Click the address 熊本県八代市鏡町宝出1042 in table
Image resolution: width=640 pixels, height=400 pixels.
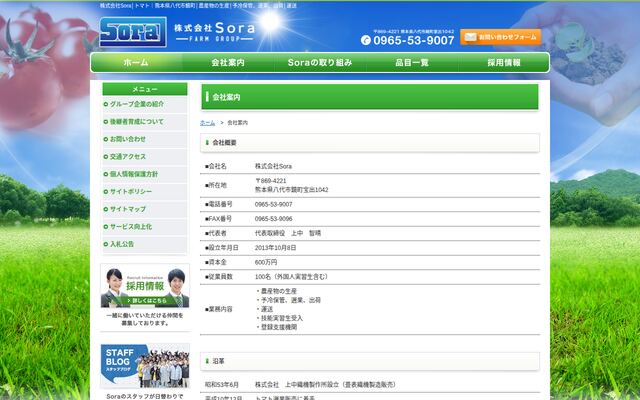[x=291, y=190]
